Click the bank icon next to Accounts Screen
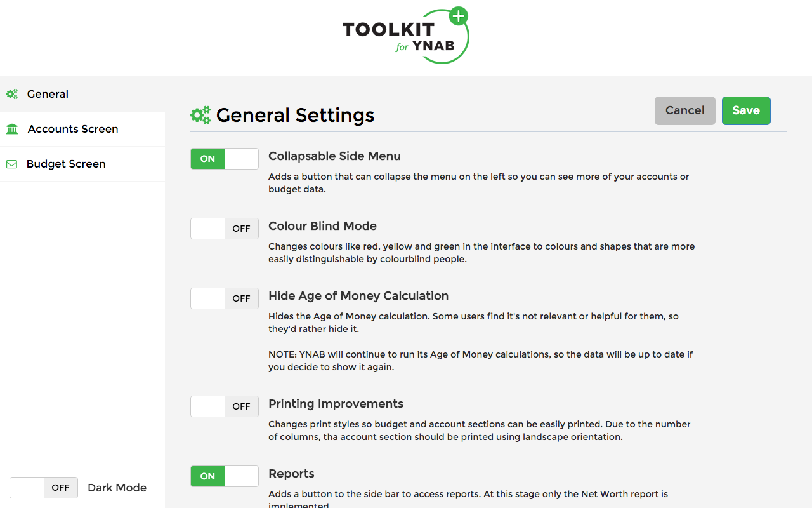Viewport: 812px width, 508px height. (x=11, y=128)
